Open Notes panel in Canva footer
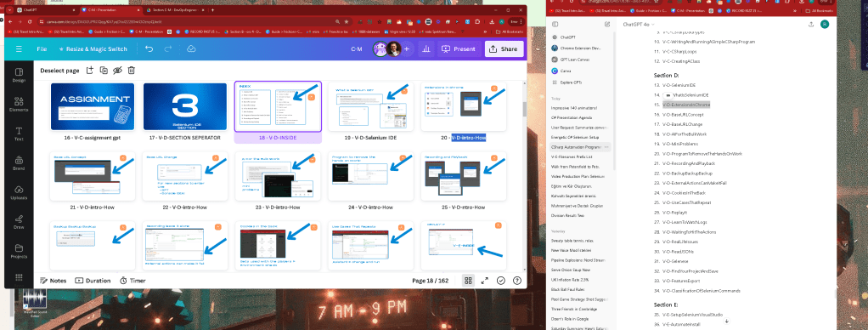Screen dimensions: 868x330 click(x=54, y=281)
